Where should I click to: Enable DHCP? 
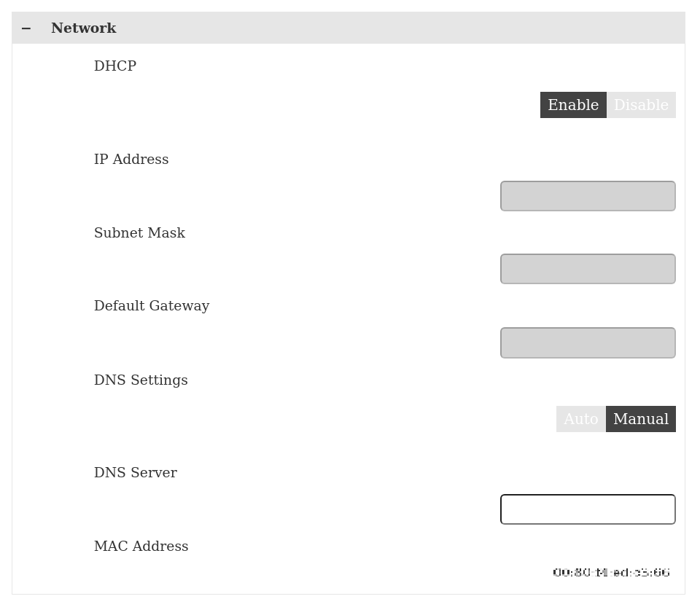573,105
